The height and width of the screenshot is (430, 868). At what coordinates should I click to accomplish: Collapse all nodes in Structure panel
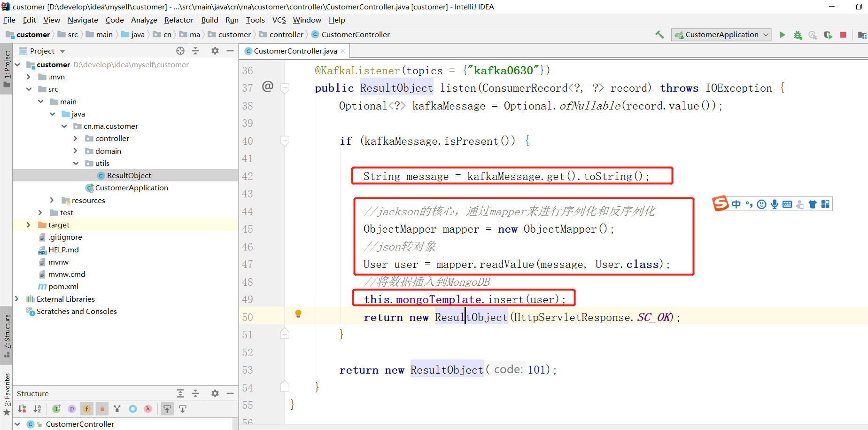click(196, 393)
